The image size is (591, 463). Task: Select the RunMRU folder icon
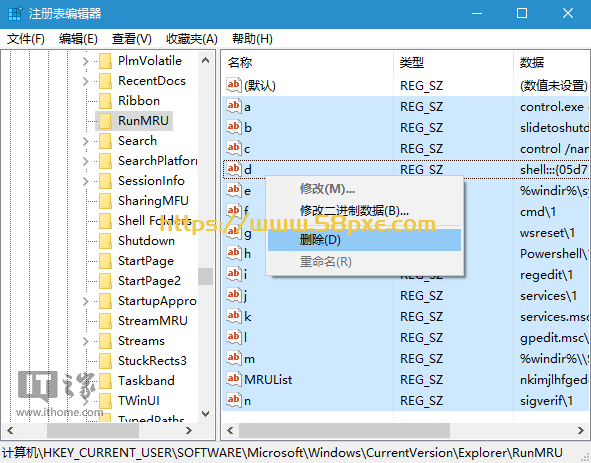pos(105,121)
